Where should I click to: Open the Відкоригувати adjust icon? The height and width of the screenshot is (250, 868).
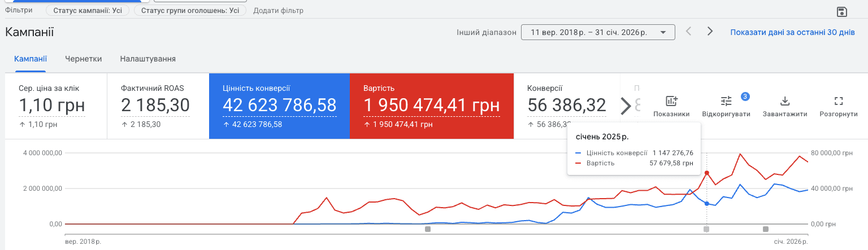pos(726,102)
